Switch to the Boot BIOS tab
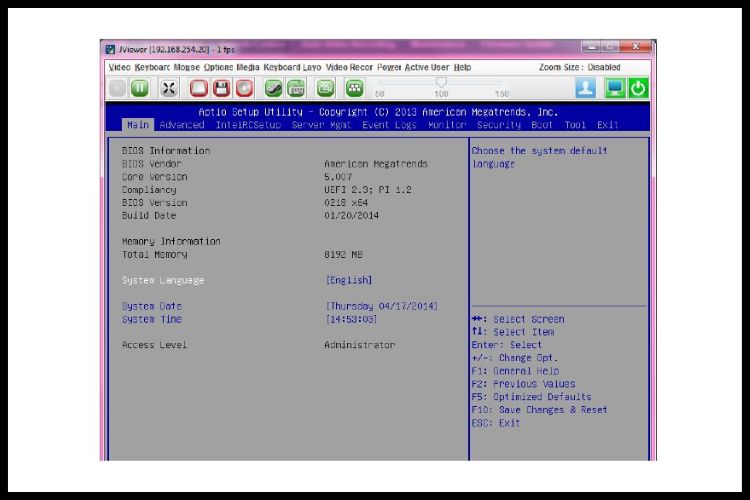 pos(542,125)
